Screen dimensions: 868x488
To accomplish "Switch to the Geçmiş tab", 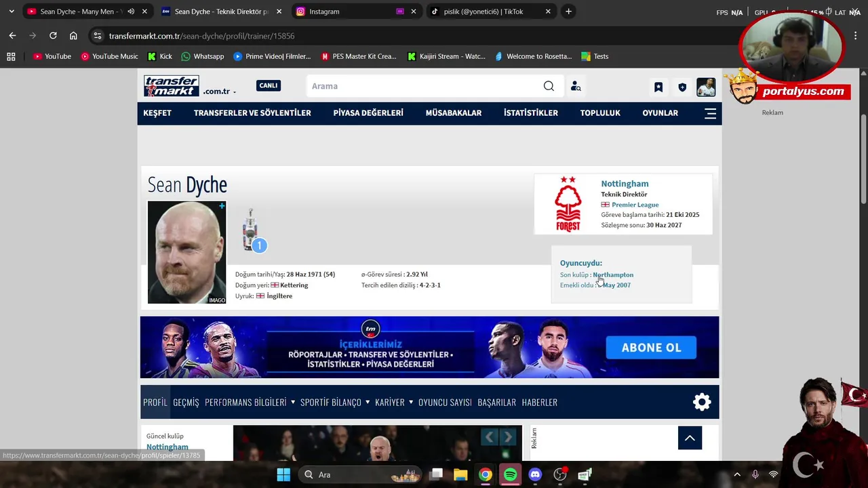I will pos(186,402).
